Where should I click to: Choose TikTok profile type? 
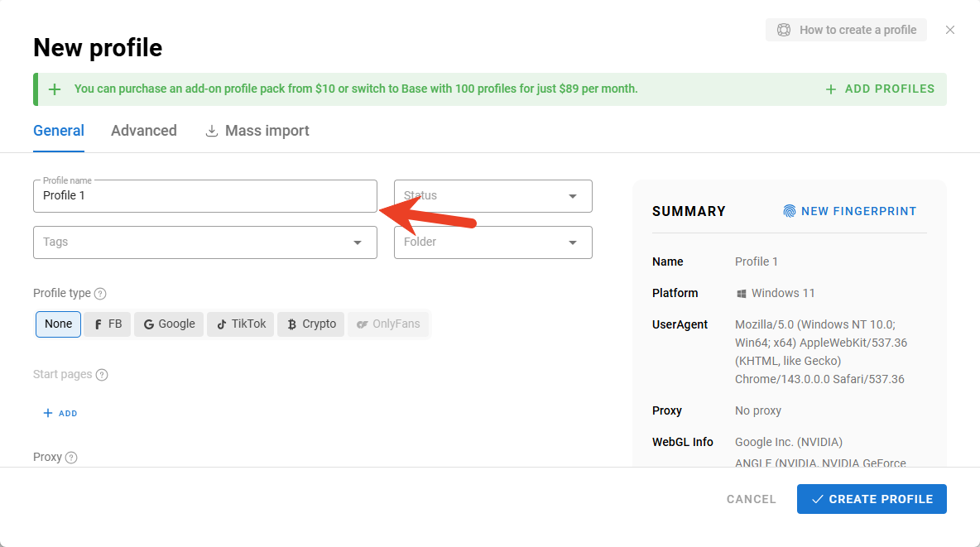point(241,324)
